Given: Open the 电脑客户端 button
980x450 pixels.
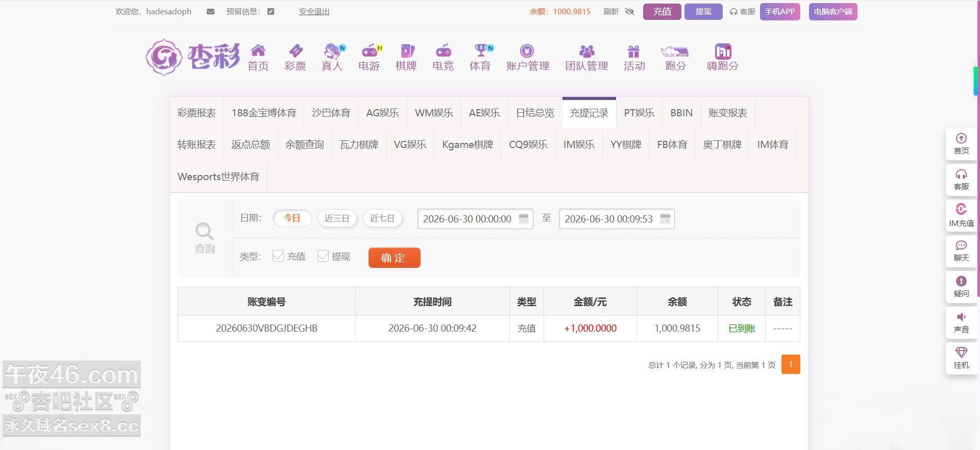Looking at the screenshot, I should pyautogui.click(x=833, y=12).
